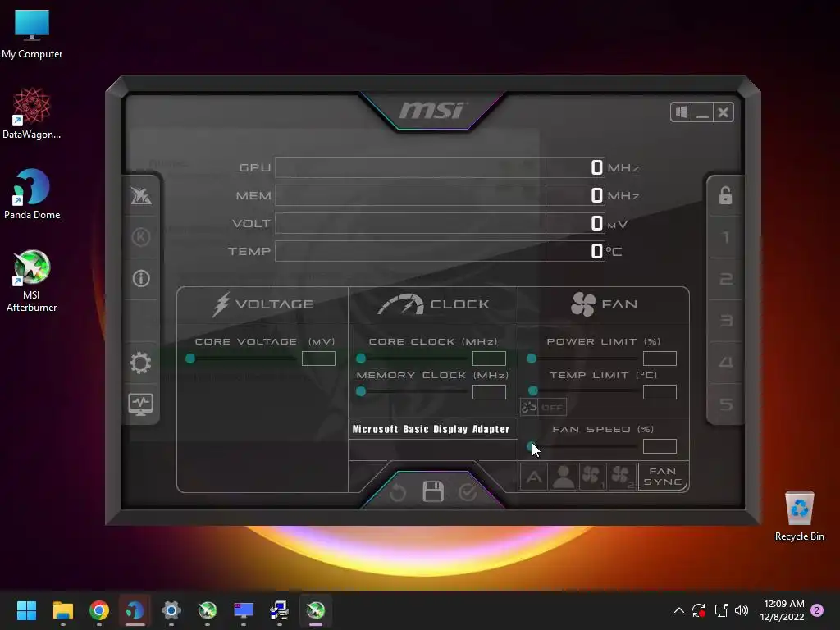Viewport: 840px width, 630px height.
Task: Show hidden tray icons chevron
Action: [x=678, y=610]
